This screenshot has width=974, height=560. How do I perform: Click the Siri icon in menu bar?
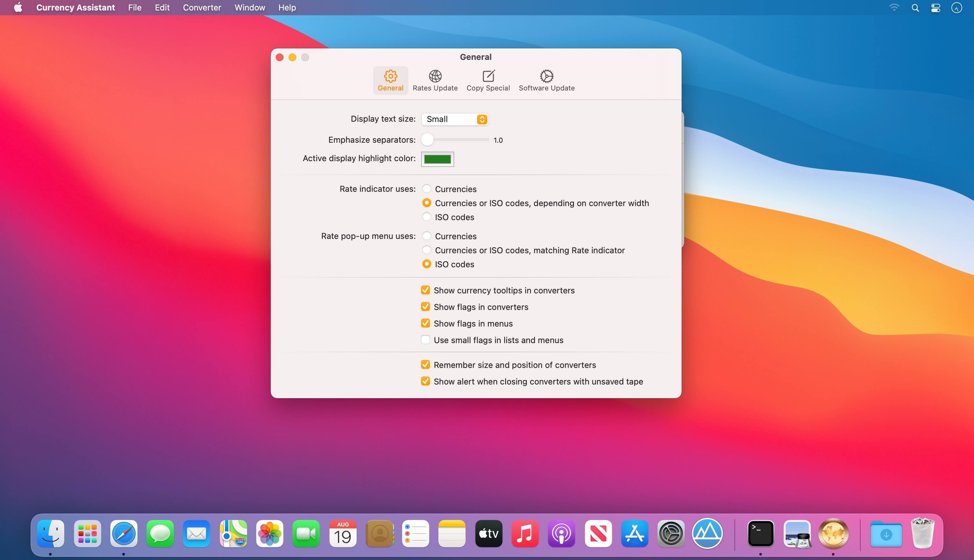(x=956, y=8)
